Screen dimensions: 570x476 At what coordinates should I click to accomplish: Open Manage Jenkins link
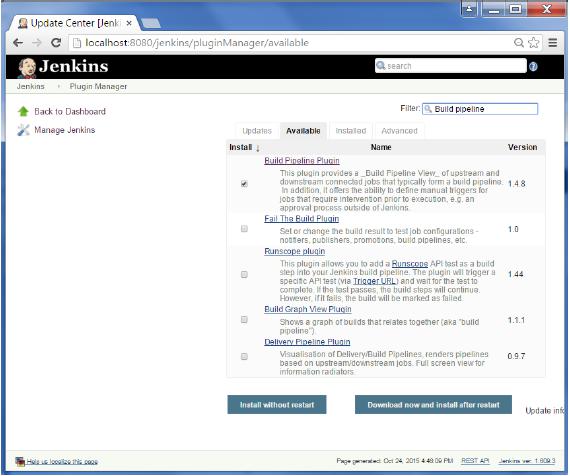click(x=65, y=130)
